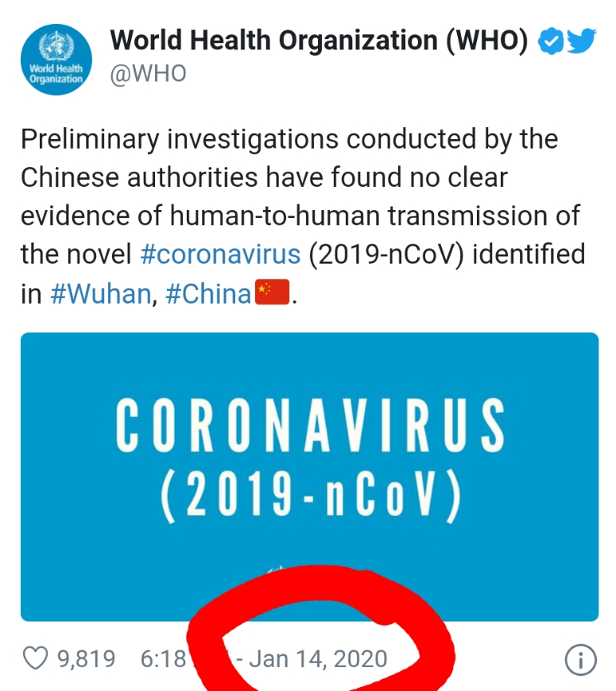Open the #China hashtag
The image size is (616, 691).
click(x=208, y=293)
